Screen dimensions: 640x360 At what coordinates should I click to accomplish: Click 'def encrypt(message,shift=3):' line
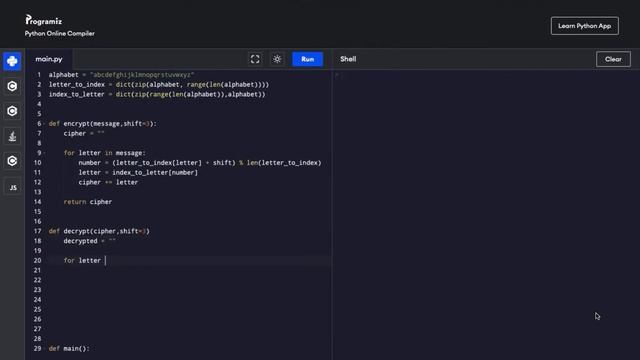102,124
